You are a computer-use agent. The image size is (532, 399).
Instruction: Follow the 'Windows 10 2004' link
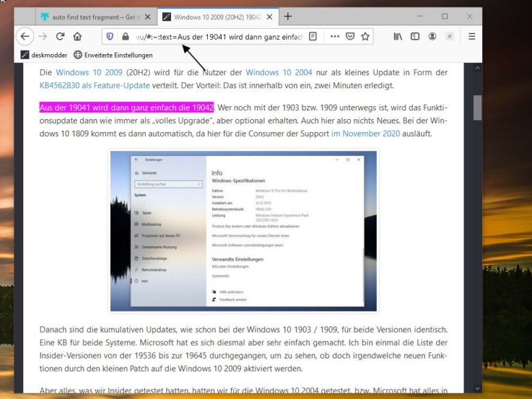[279, 73]
